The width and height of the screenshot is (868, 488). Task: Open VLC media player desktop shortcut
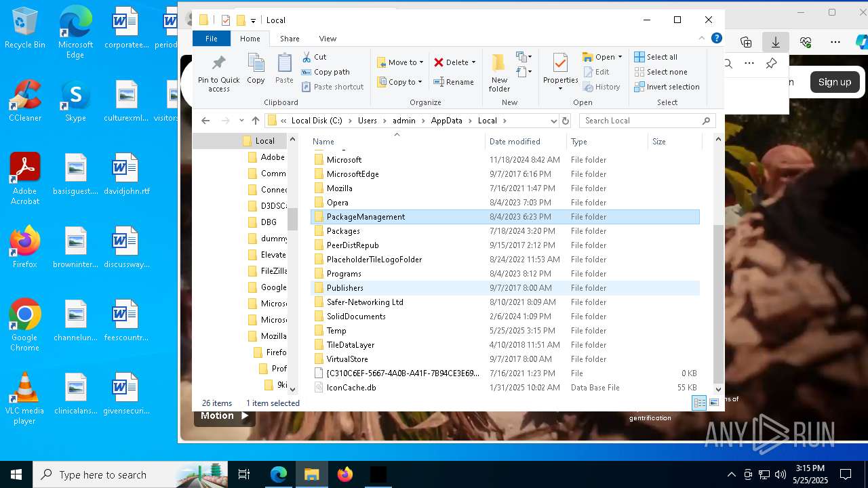(x=25, y=399)
